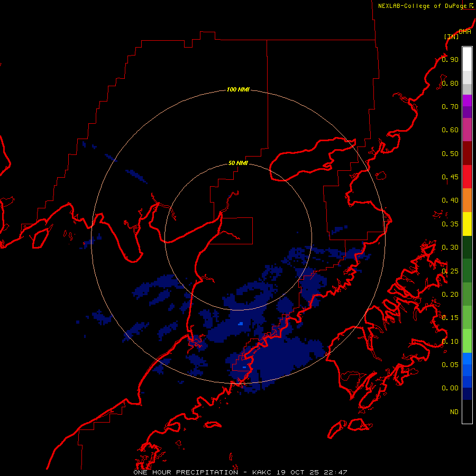This screenshot has width=476, height=476.
Task: Click the 0.50 legend value
Action: pyautogui.click(x=450, y=153)
